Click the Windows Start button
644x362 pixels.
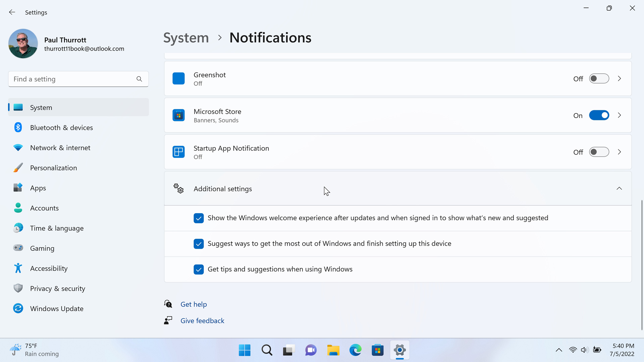coord(245,350)
